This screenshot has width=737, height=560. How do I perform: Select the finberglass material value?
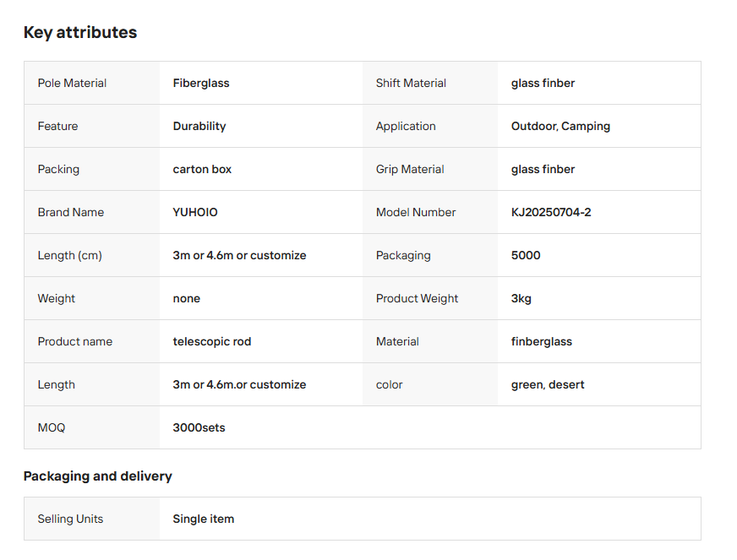point(542,341)
